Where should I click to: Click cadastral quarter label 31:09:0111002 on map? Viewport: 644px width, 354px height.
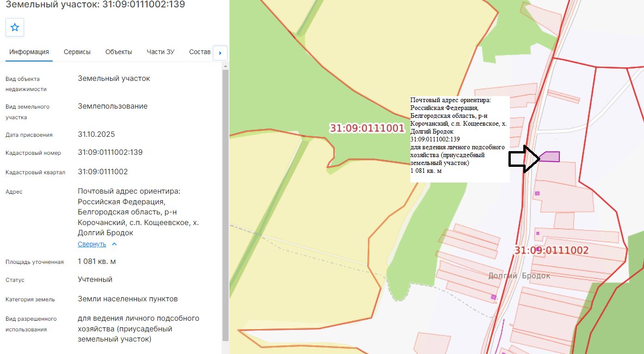point(551,250)
